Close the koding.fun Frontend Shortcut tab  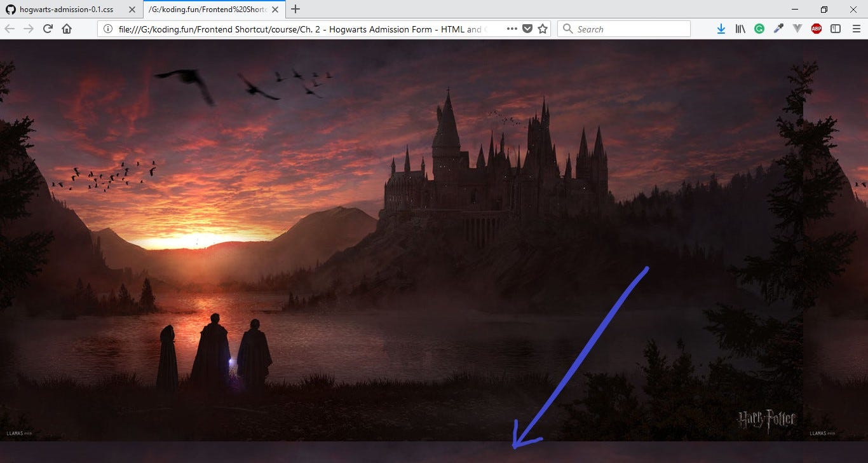click(275, 10)
